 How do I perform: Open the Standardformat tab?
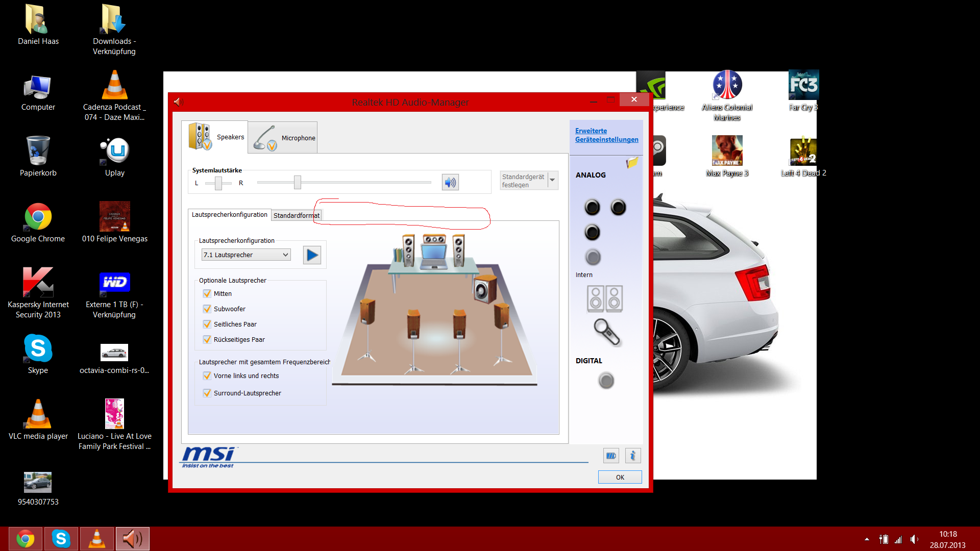[x=296, y=215]
